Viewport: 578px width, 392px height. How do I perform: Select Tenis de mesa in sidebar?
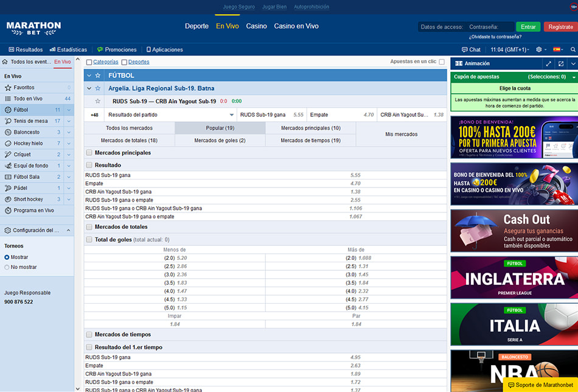pyautogui.click(x=30, y=121)
